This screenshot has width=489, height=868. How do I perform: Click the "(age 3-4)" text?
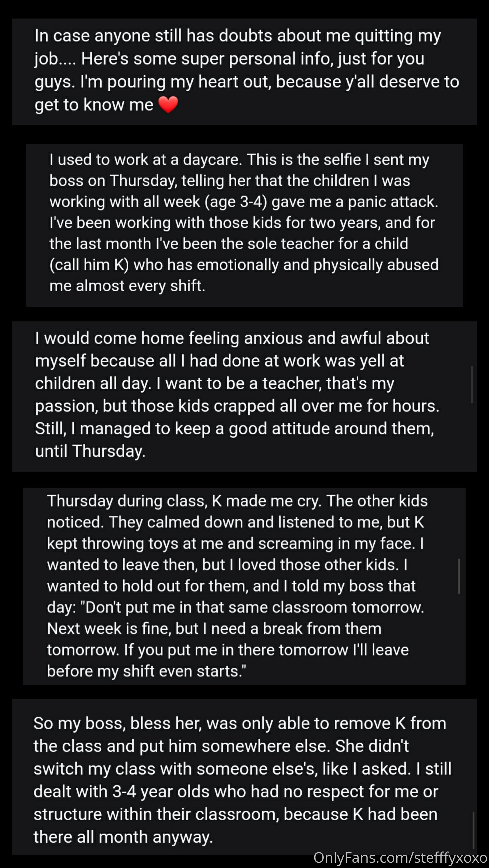pyautogui.click(x=236, y=202)
